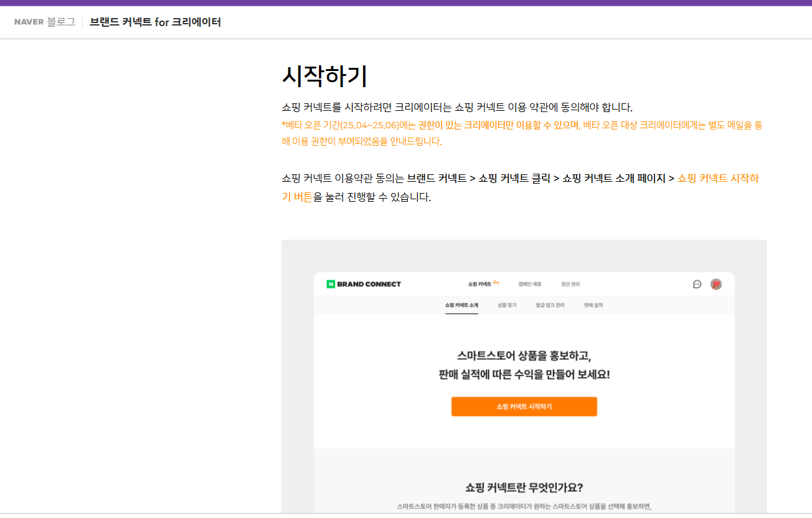Viewport: 812px width, 518px height.
Task: Click the 스마트스토어 상품을 홍보하고, headline in the image
Action: click(x=524, y=356)
